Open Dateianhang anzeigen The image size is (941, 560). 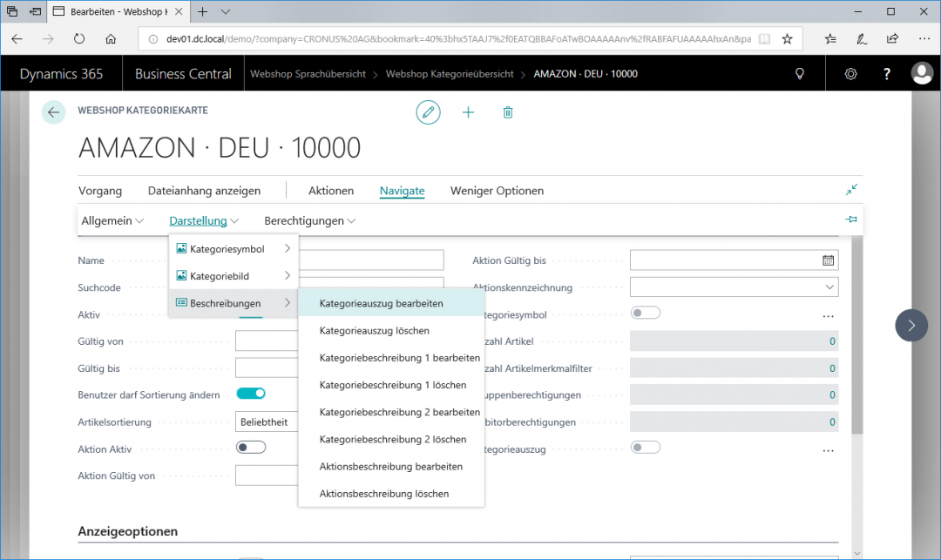204,191
